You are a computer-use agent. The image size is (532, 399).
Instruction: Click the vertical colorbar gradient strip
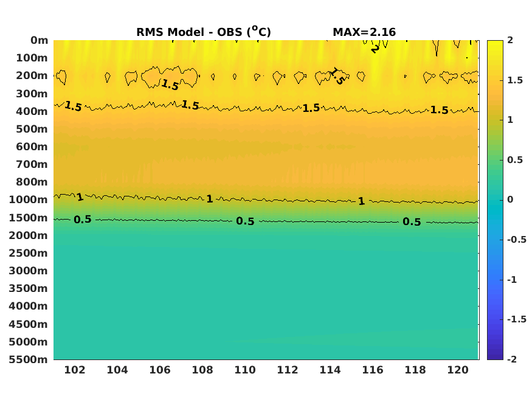pos(495,200)
